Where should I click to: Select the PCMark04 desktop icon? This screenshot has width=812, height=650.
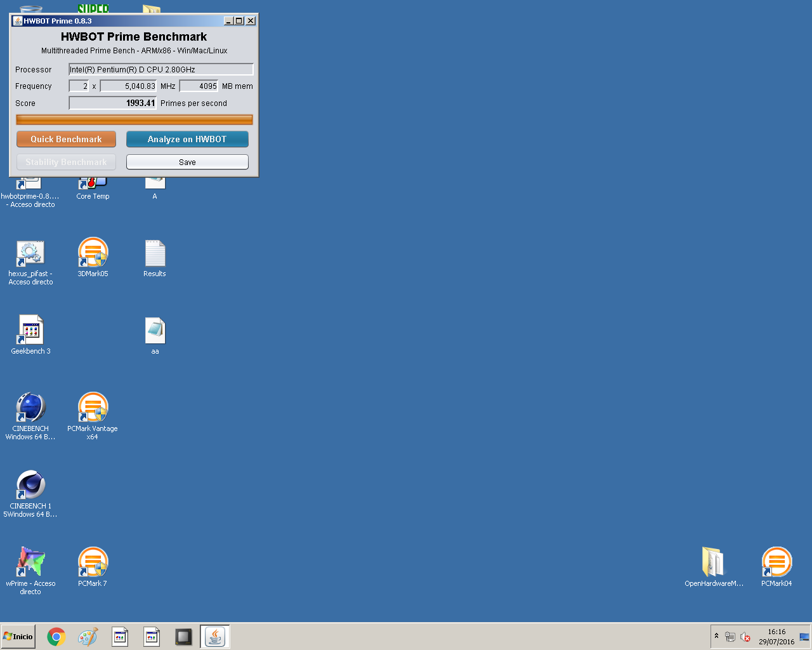tap(776, 567)
